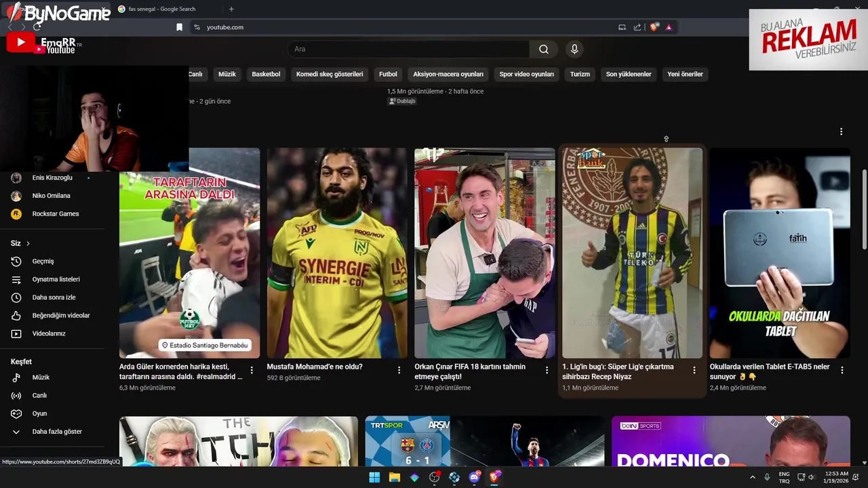Click the share icon in the address bar
The width and height of the screenshot is (868, 488).
(637, 27)
